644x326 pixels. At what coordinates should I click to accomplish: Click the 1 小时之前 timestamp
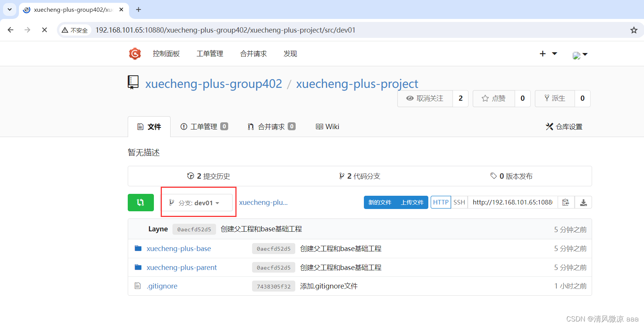(570, 286)
